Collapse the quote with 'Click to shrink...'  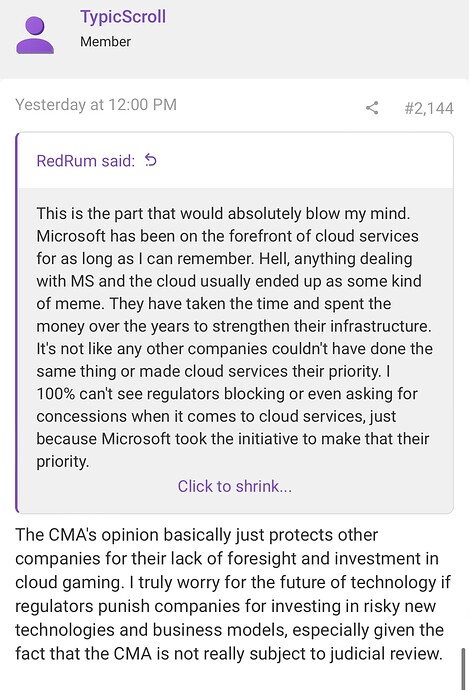(234, 486)
